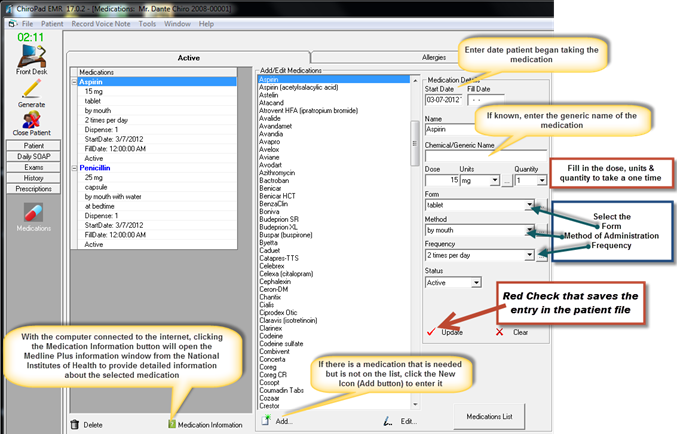Click the Edit medication icon

(388, 421)
